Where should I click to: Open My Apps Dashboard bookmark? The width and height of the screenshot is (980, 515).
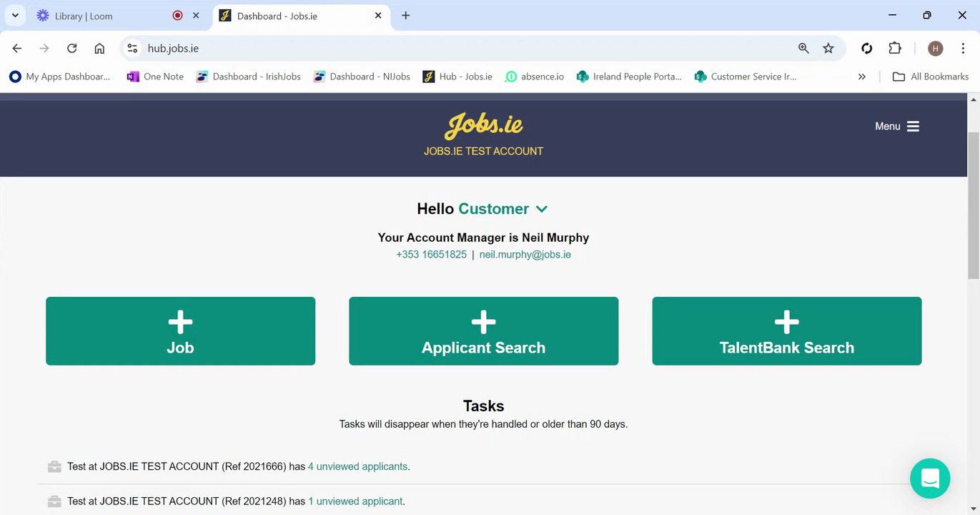pos(60,77)
